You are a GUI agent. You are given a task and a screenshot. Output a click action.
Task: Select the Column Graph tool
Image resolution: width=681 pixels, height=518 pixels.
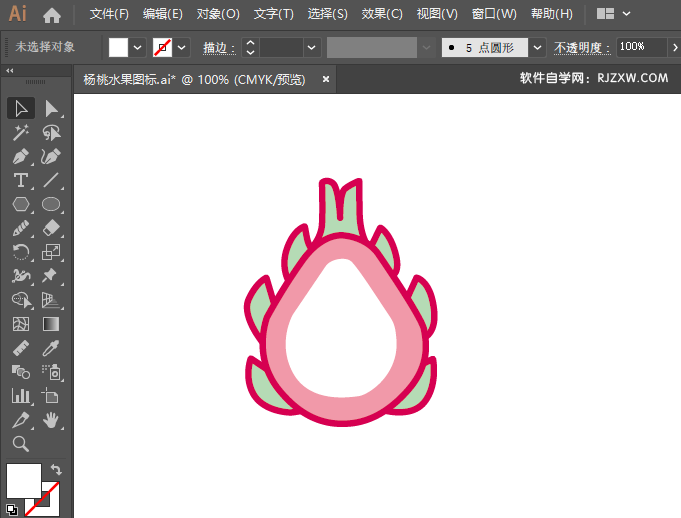click(21, 396)
